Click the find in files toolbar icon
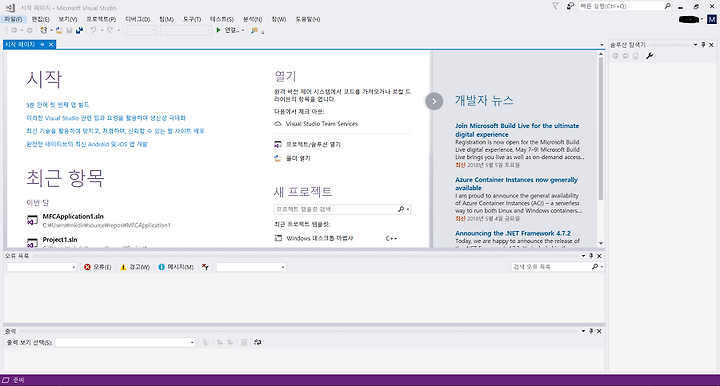Screen dimensions: 720x386 pos(254,30)
